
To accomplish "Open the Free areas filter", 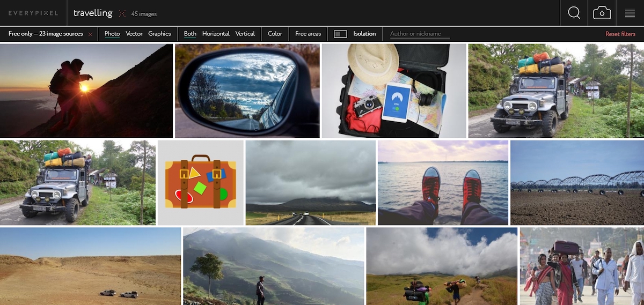I will 308,34.
